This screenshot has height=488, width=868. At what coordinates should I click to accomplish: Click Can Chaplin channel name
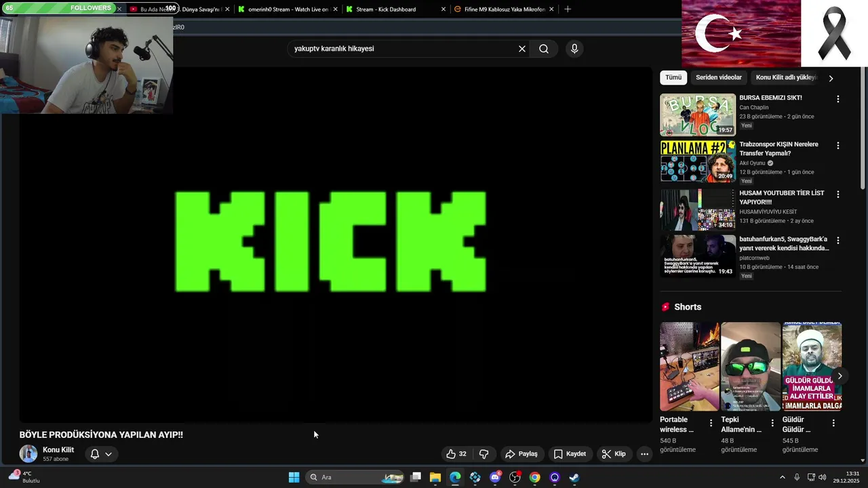point(753,108)
